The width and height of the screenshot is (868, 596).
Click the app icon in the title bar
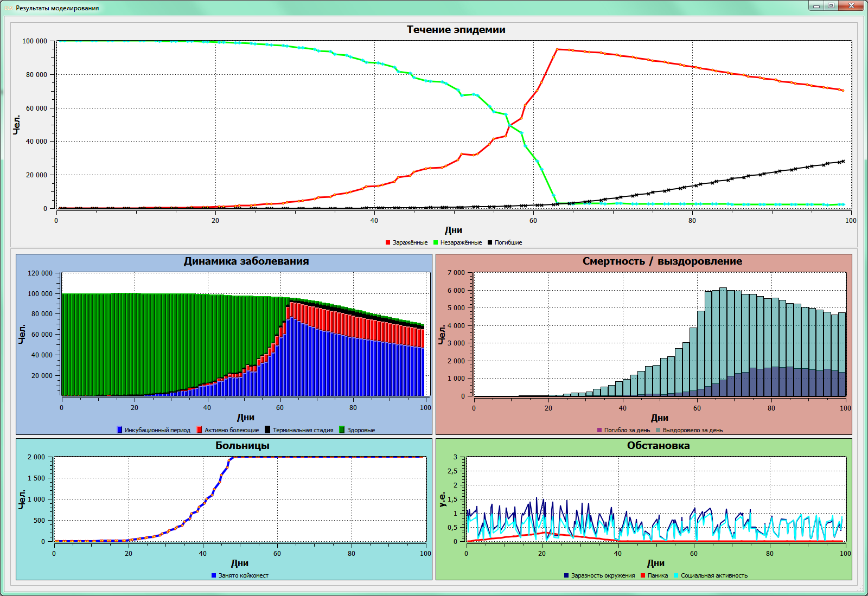click(x=9, y=8)
